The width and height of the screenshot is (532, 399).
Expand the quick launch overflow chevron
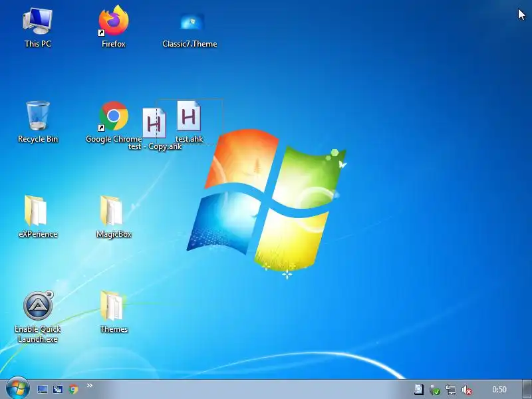pyautogui.click(x=90, y=386)
